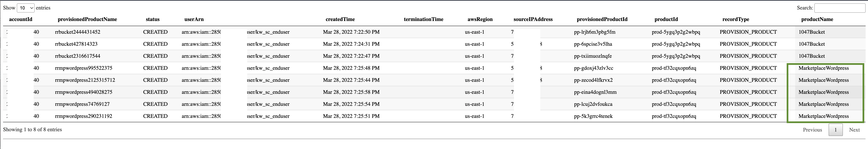Sort the table by accountId
Image resolution: width=868 pixels, height=149 pixels.
[x=21, y=19]
